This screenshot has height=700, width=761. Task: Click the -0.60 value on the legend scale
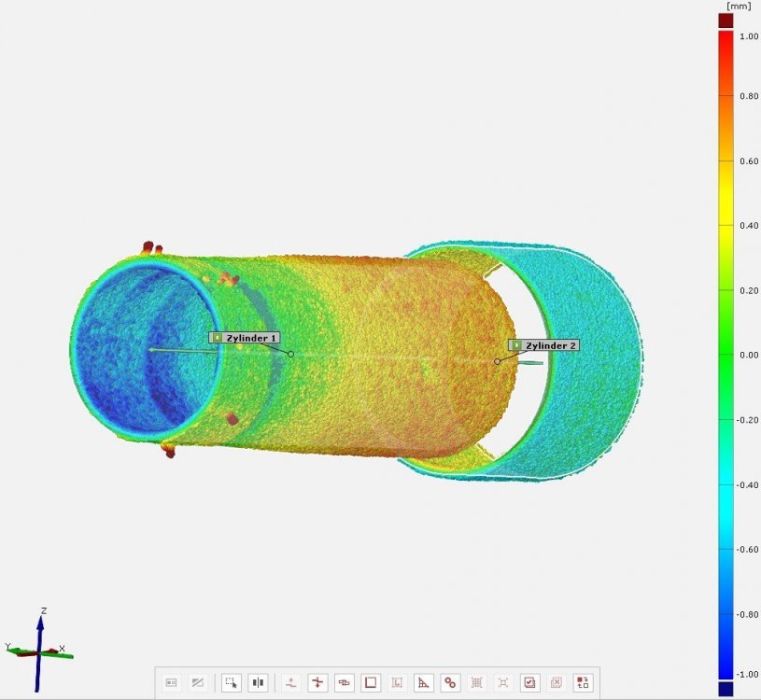click(747, 549)
